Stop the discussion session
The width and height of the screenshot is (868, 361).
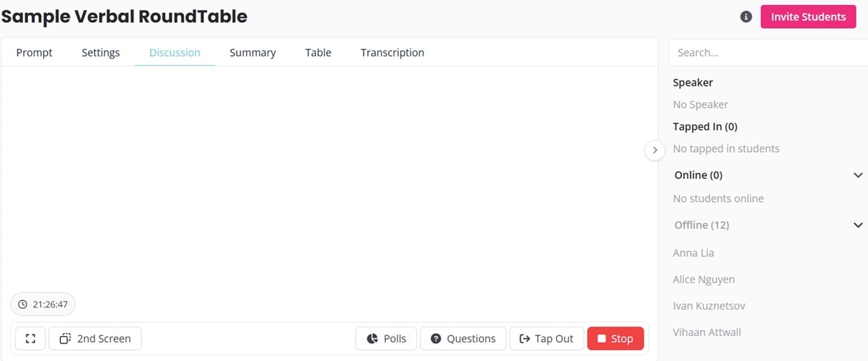click(616, 338)
